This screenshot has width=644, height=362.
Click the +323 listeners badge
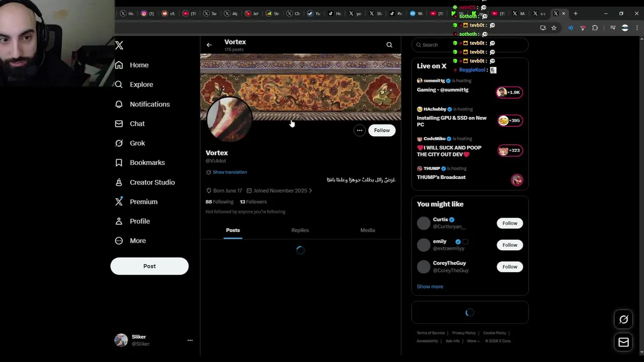pos(510,150)
